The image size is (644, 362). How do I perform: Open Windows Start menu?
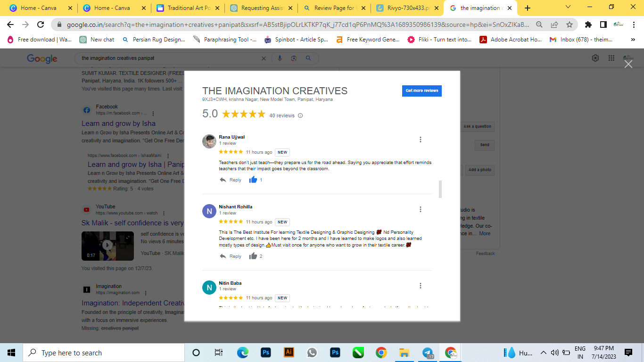pos(11,353)
